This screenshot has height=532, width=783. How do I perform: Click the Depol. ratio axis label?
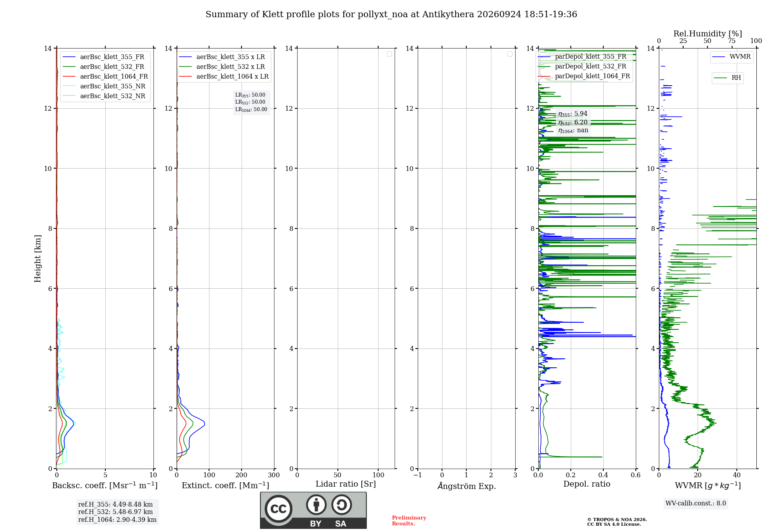(x=587, y=484)
